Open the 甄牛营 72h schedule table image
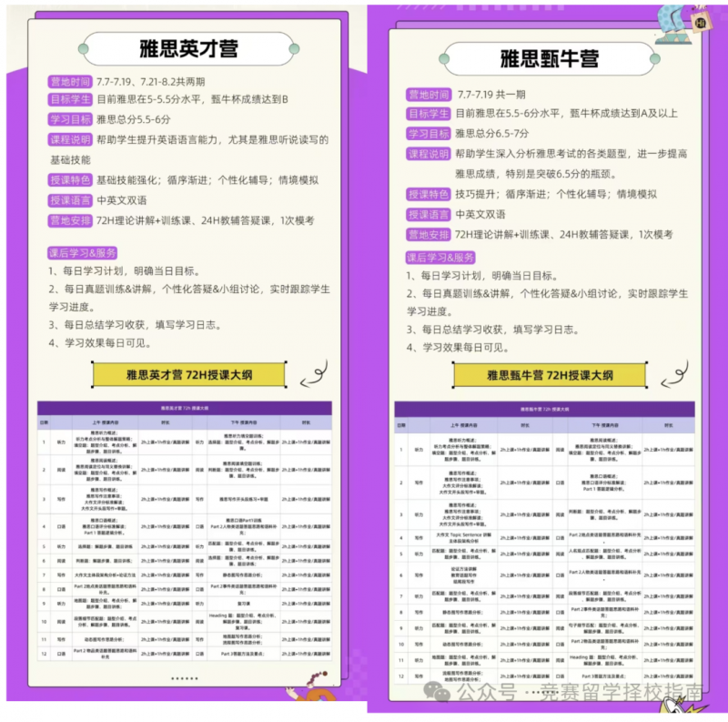The image size is (728, 722). 544,541
